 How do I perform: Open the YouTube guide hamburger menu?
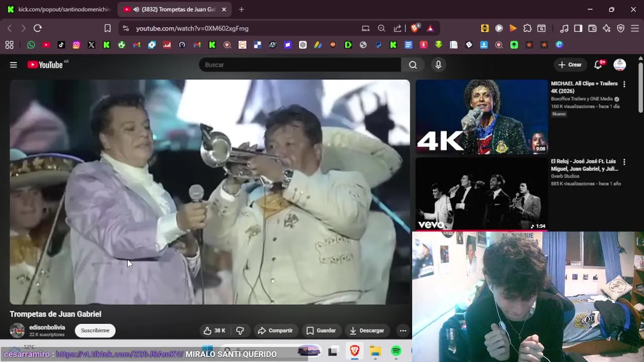14,65
